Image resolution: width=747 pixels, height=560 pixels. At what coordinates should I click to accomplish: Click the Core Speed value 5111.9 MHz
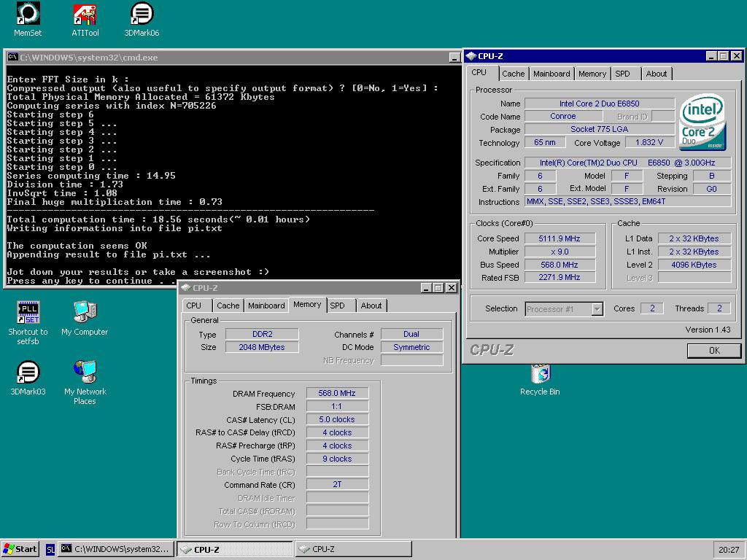[x=560, y=238]
